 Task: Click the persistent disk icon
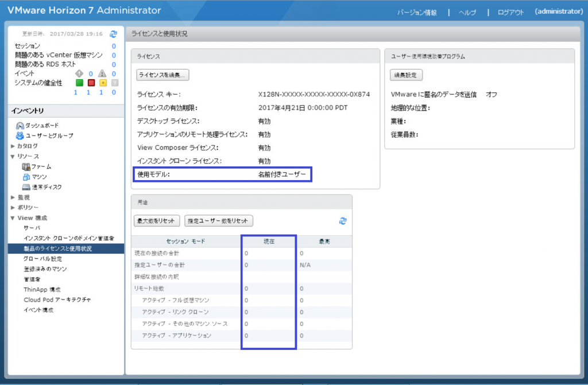(26, 186)
